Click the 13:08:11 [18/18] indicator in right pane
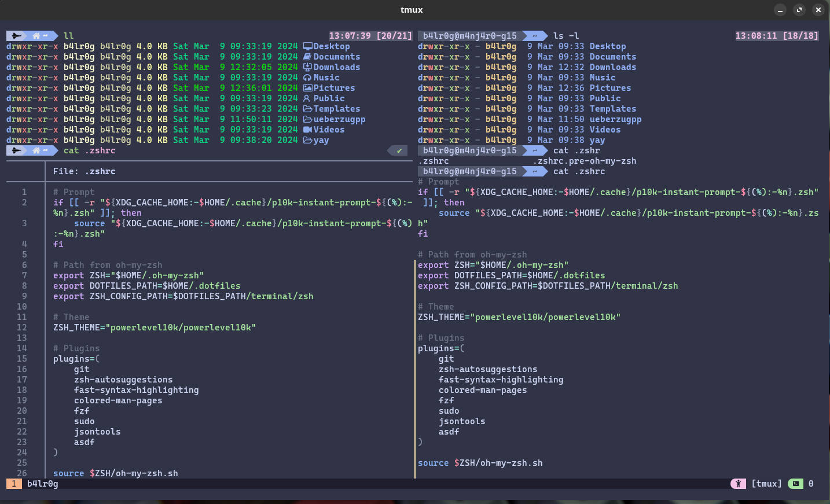 (x=777, y=36)
